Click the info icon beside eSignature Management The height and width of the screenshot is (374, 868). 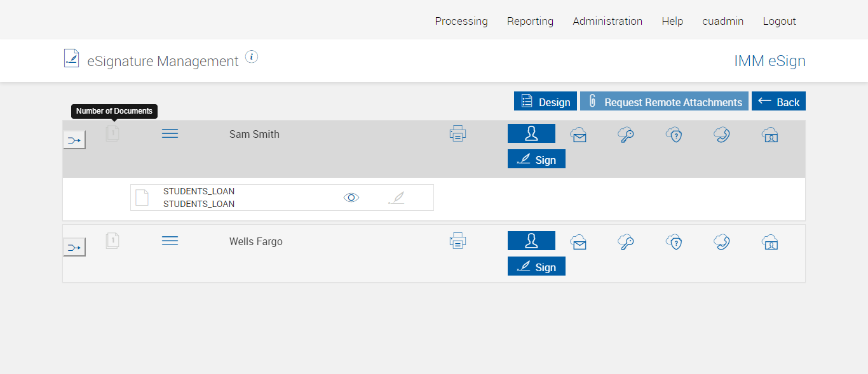[x=252, y=57]
